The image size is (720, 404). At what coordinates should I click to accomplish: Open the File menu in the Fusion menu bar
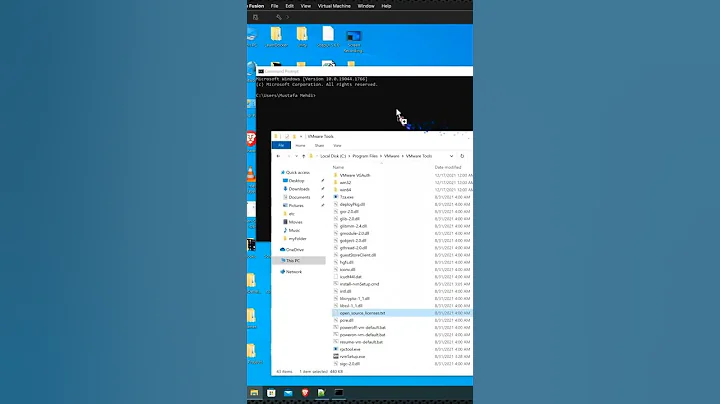275,6
